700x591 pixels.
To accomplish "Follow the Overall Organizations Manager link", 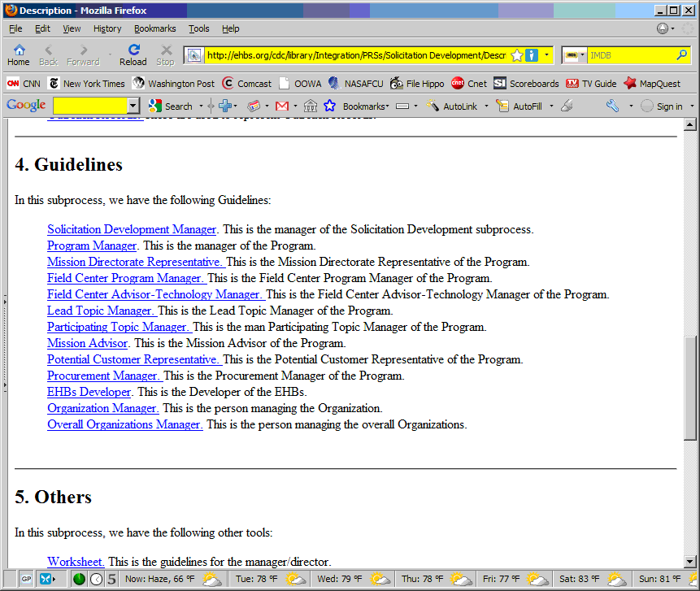I will 125,424.
